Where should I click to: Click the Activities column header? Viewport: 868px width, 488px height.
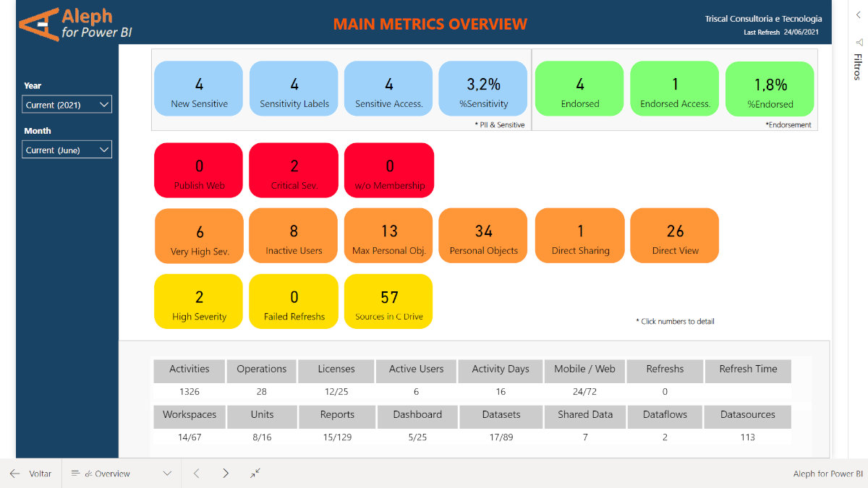click(x=189, y=369)
